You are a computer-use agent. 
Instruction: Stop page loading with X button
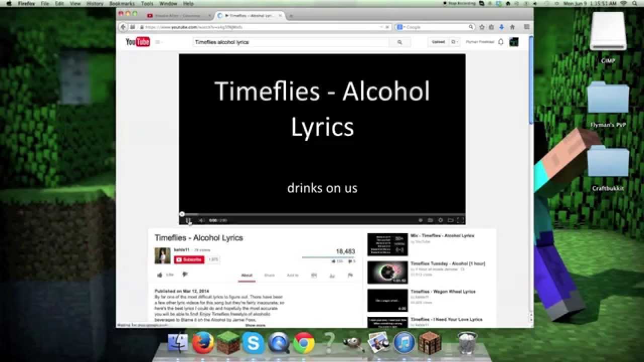coord(387,27)
